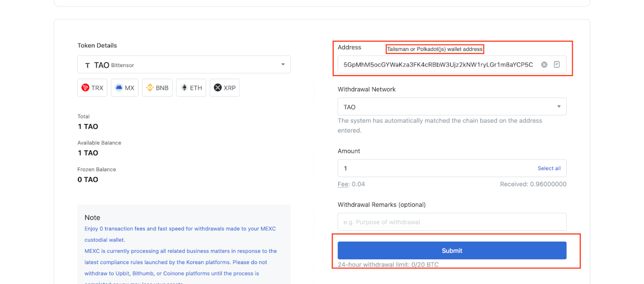Select the MX quick token chip

point(125,88)
